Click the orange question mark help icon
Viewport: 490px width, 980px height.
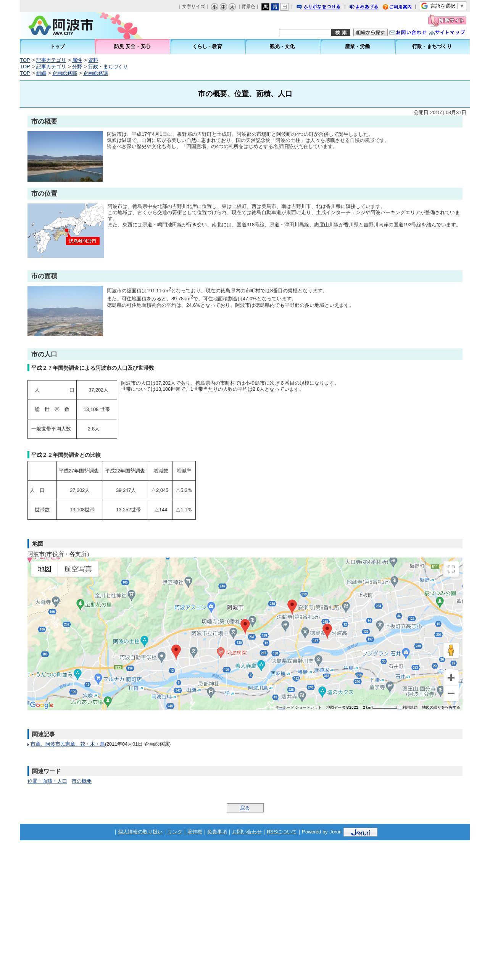385,7
